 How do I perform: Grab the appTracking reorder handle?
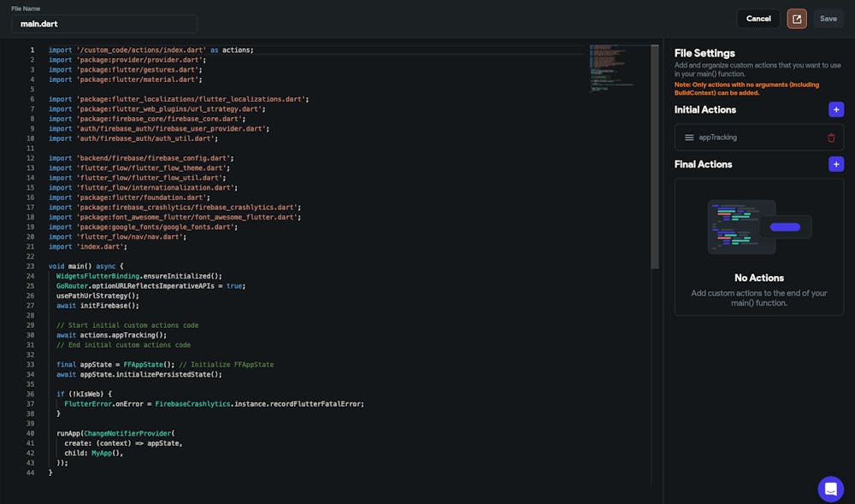pos(689,138)
